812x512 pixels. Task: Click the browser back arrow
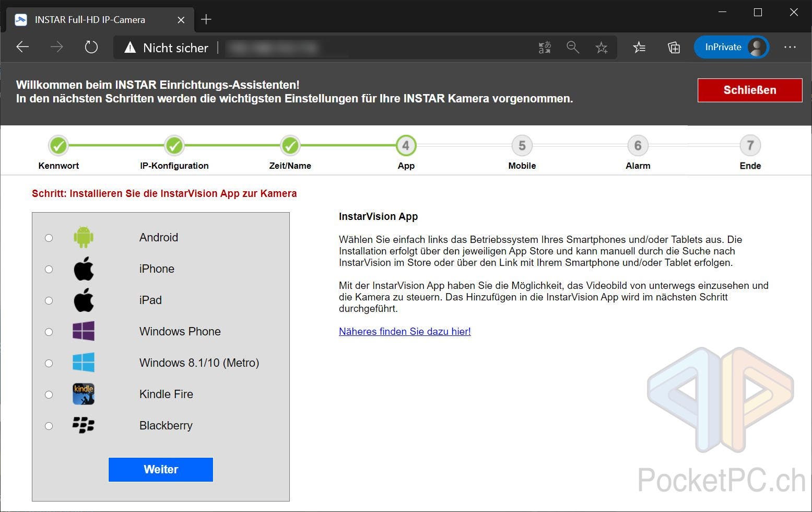[22, 47]
